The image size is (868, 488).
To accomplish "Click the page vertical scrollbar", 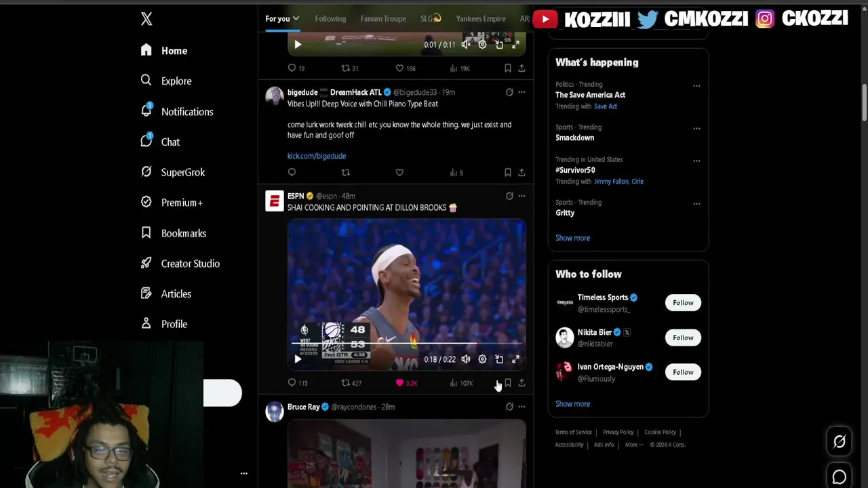I will (x=864, y=102).
